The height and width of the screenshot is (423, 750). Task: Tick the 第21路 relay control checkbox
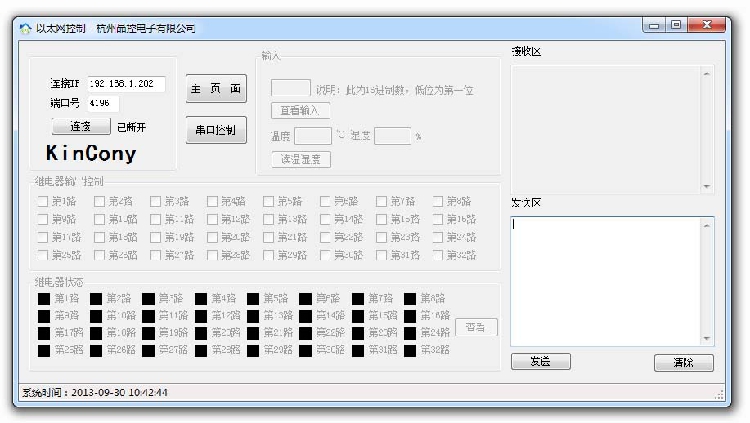[268, 237]
